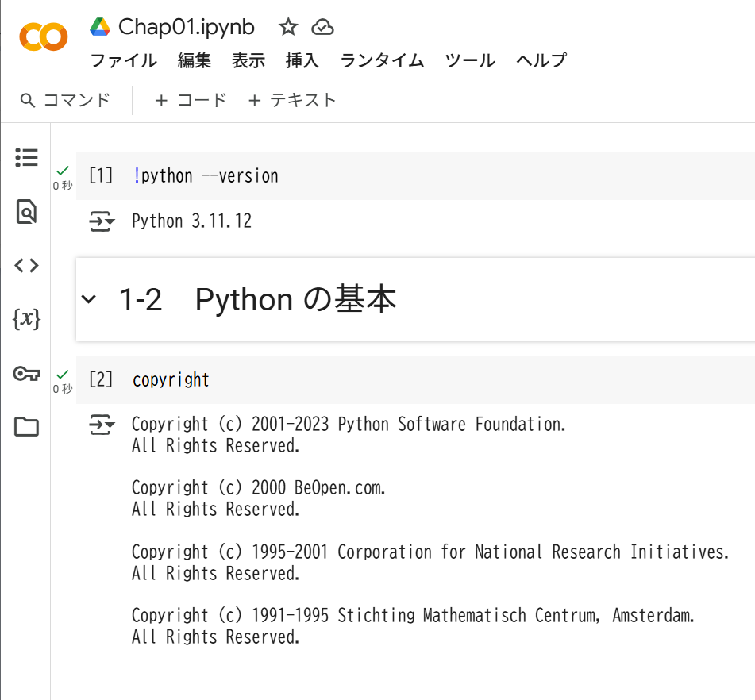Collapse the 1-2 Python の基本 section
Screen dimensions: 755x700
tap(90, 299)
